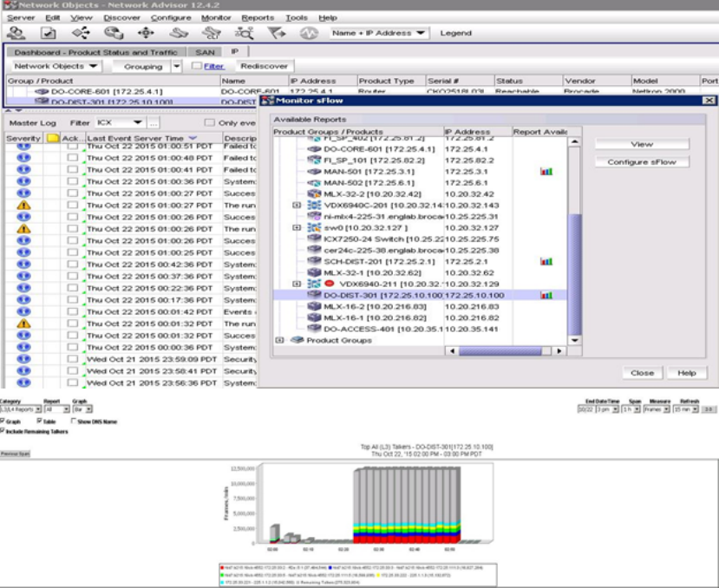Open the Monitor menu
Screen dimensions: 719x588
coord(216,18)
